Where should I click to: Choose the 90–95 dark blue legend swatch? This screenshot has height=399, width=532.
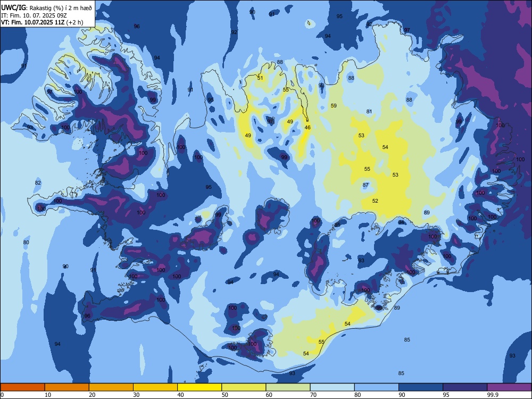pyautogui.click(x=421, y=387)
